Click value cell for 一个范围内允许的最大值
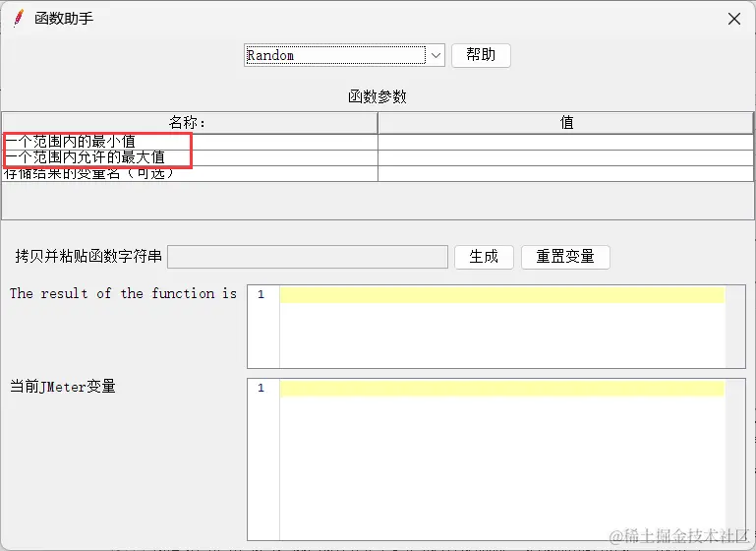Image resolution: width=756 pixels, height=551 pixels. 565,157
